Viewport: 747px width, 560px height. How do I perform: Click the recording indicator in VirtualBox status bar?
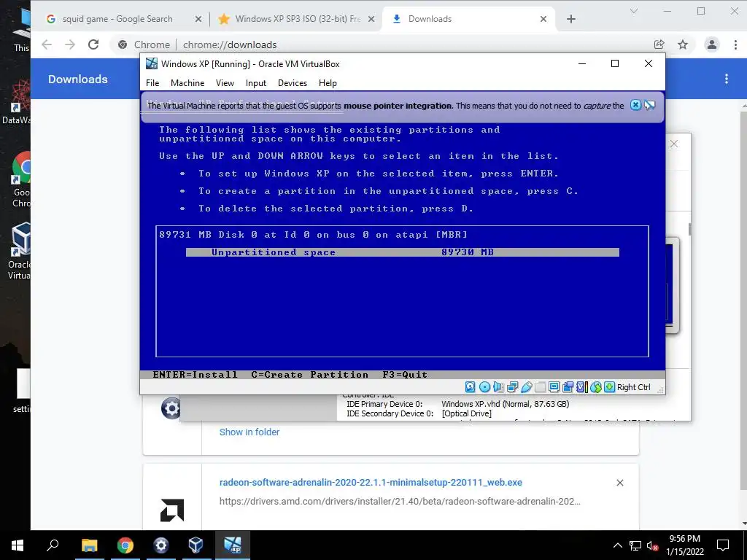pos(568,387)
